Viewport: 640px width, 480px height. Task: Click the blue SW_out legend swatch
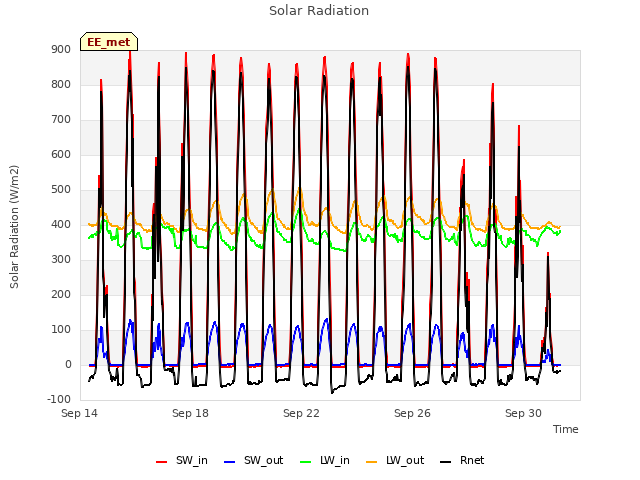point(230,462)
